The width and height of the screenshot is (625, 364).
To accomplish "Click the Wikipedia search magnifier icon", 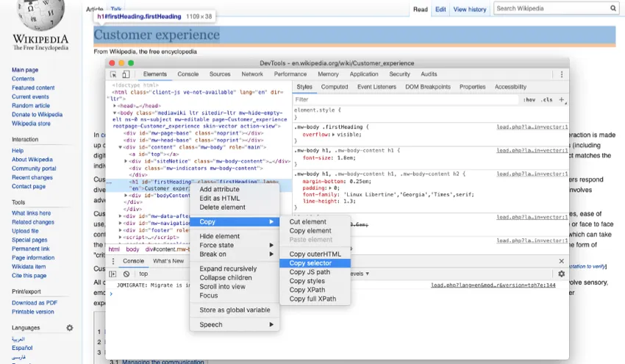I will 613,9.
